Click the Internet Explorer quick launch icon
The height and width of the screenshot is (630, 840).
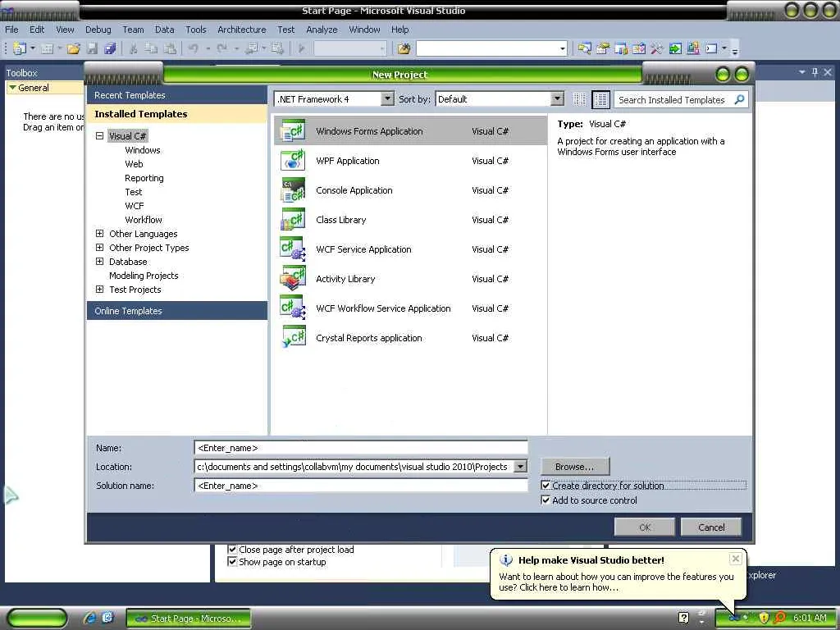coord(90,618)
